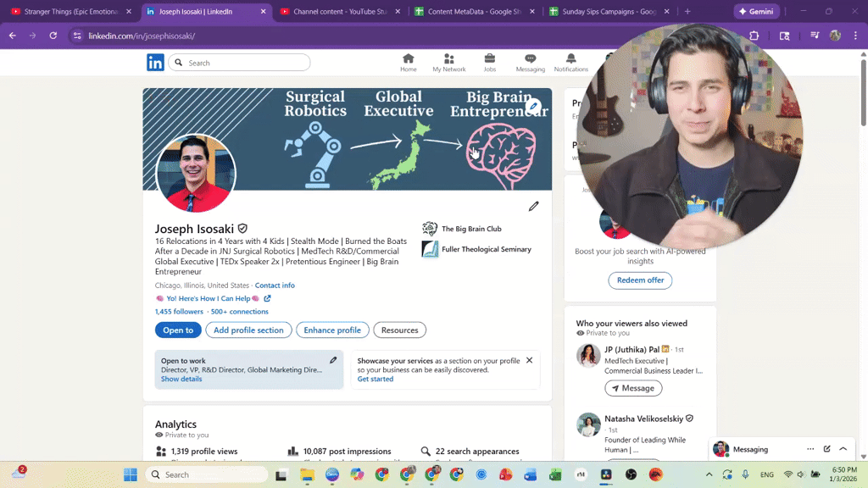
Task: Open File Explorer from taskbar
Action: coord(307,474)
